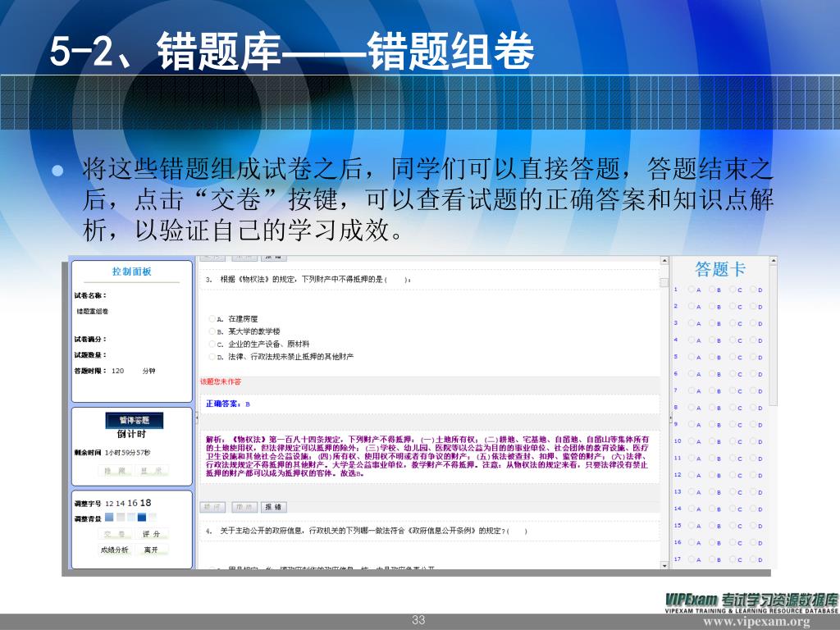
Task: Mark B for question 10 on answer card
Action: point(712,441)
